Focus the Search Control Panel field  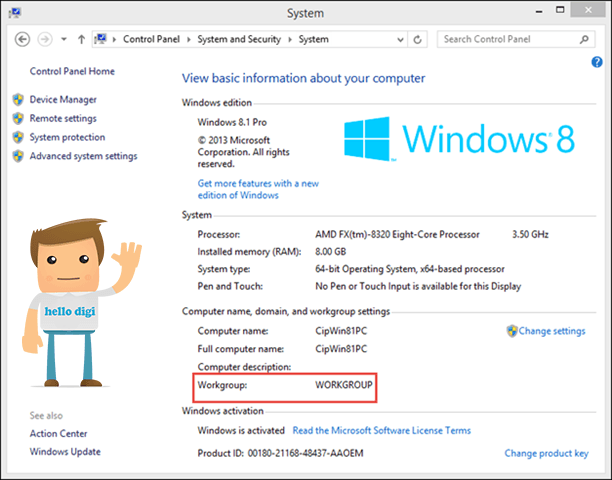(x=516, y=39)
